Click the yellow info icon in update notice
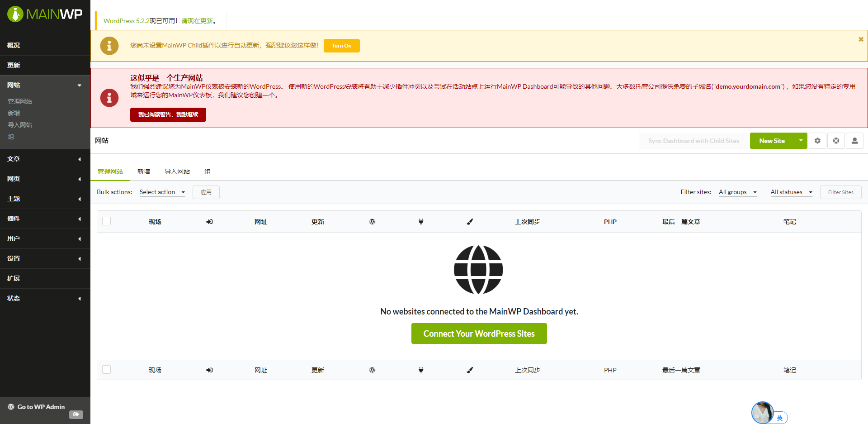 pos(109,46)
